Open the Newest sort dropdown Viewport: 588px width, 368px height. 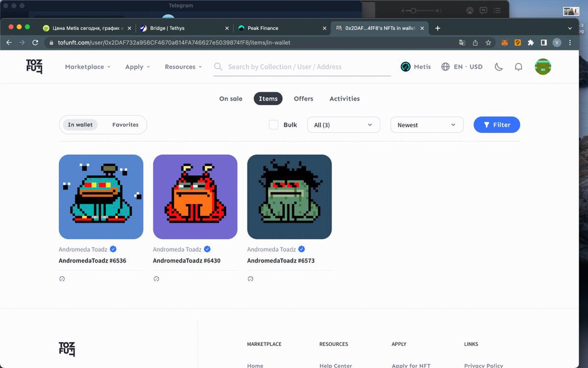(426, 125)
